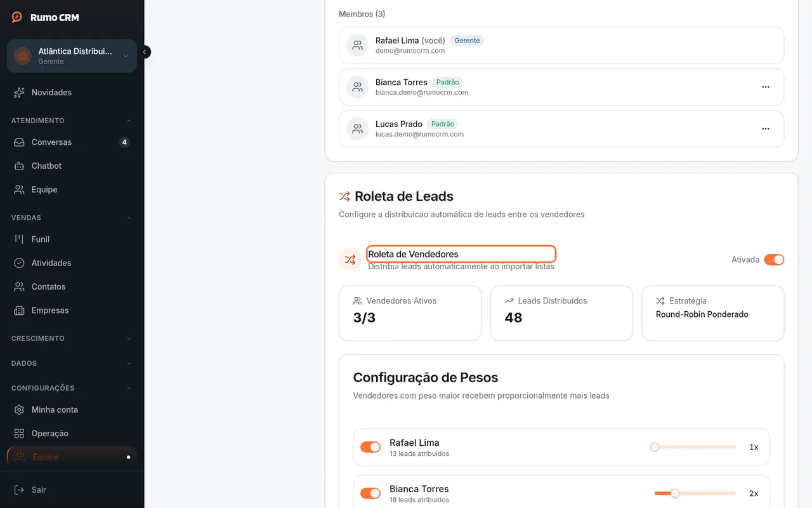Click the Funil pipeline icon
Viewport: 812px width, 508px height.
pyautogui.click(x=19, y=239)
